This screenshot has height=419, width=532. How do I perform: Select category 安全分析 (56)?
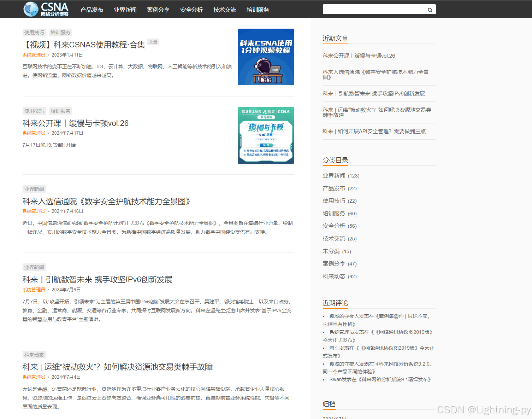[334, 226]
